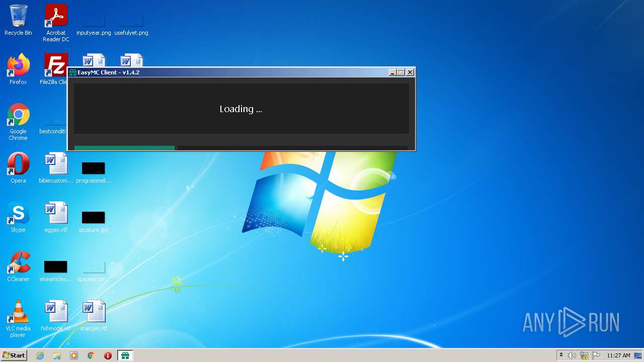Screen dimensions: 644x362
Task: Click the Show desktop button
Action: (638, 355)
